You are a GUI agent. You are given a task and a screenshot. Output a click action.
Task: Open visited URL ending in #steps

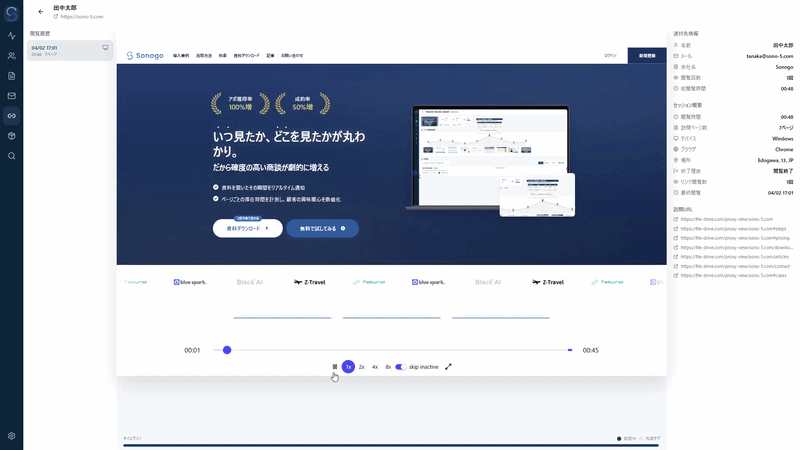point(733,229)
